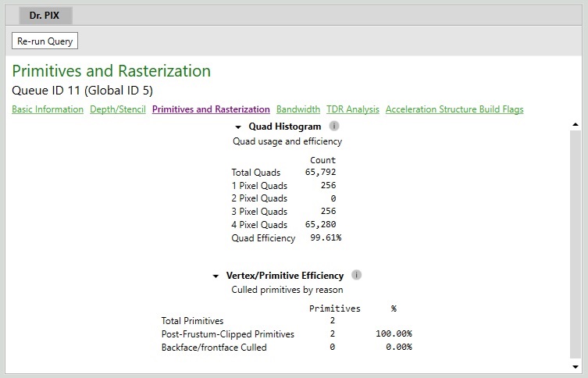Open the Depth/Stencil page link

pos(118,109)
